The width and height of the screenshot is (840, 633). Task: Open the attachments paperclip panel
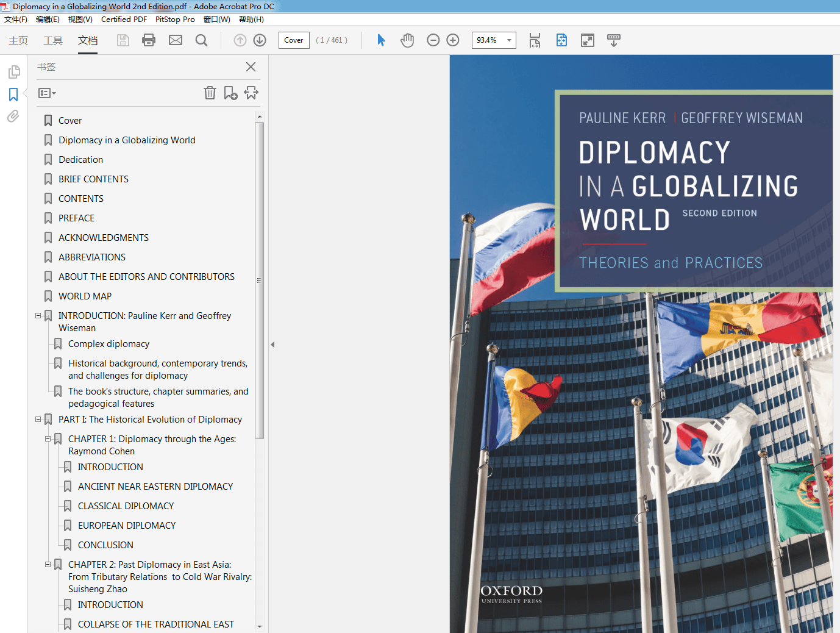click(13, 116)
